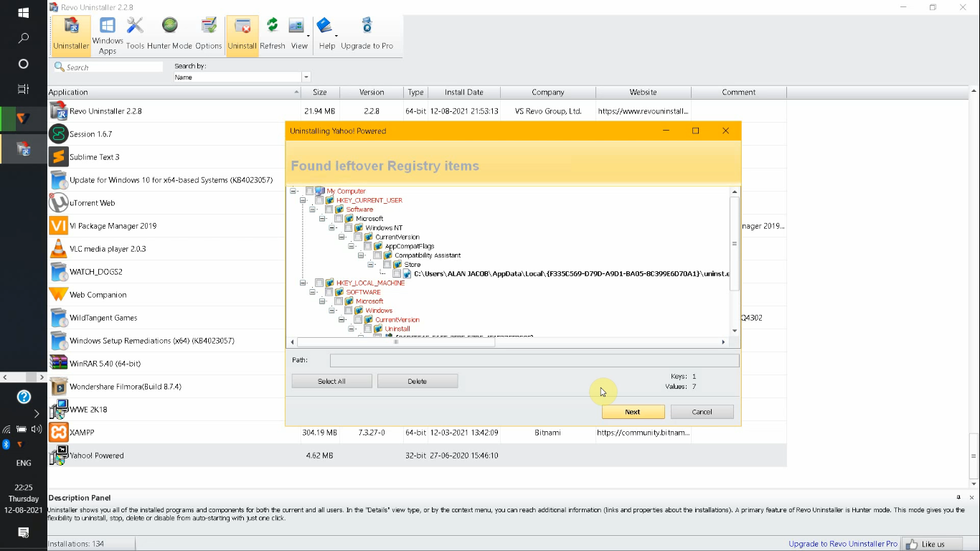Click the Select All button
Viewport: 980px width, 551px height.
(331, 380)
